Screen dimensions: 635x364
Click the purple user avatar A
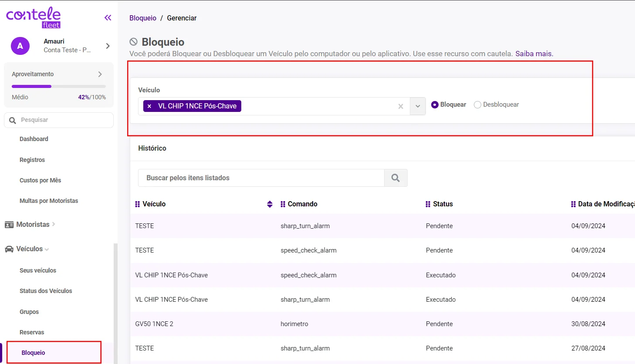point(20,46)
